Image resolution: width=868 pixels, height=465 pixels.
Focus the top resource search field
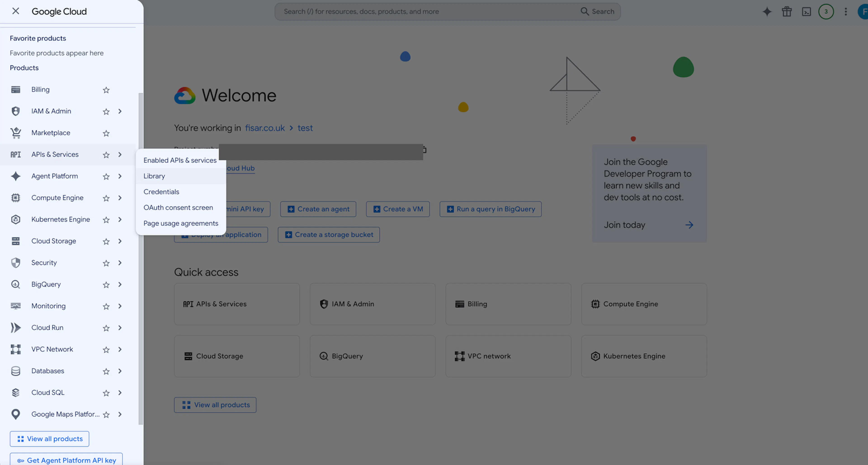coord(447,12)
